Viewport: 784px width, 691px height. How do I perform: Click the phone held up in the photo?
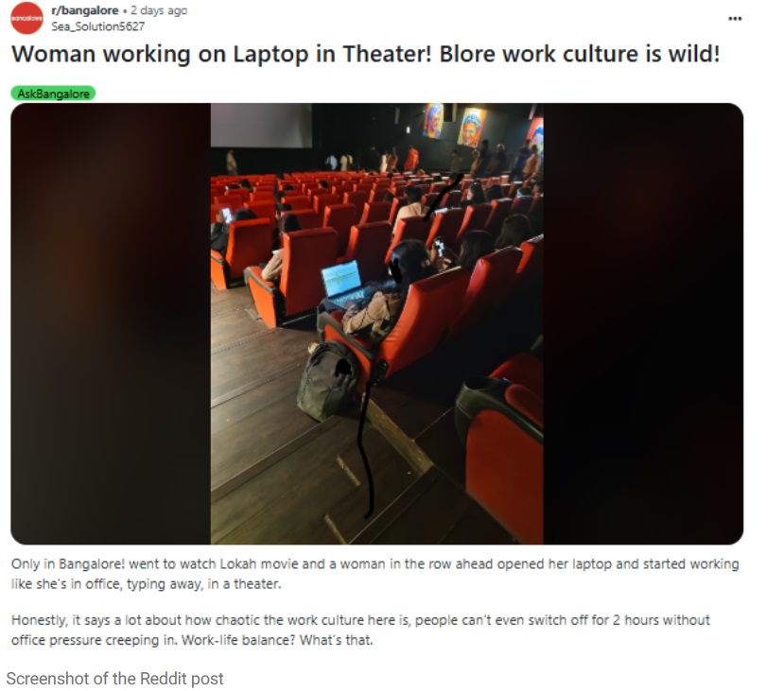439,246
